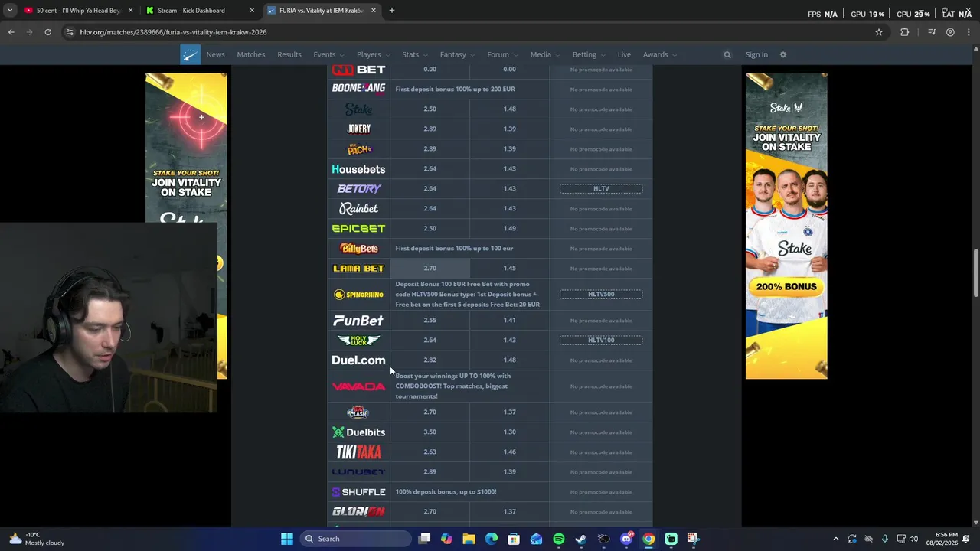Open the right Stake 200% bonus banner ad
Screen dimensions: 980x551
pos(786,226)
